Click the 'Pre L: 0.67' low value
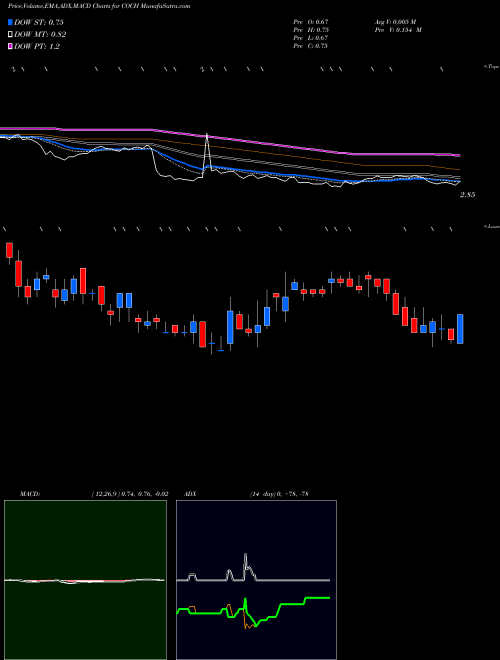 pos(311,38)
